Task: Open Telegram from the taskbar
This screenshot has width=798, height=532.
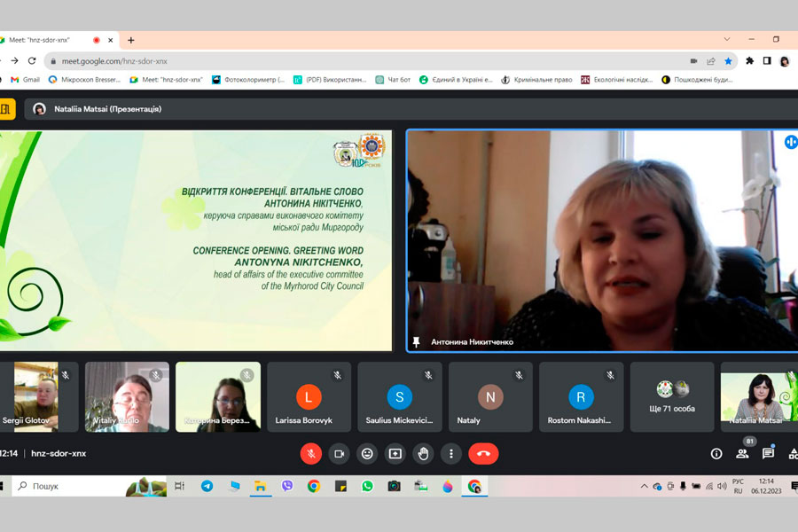Action: tap(207, 486)
